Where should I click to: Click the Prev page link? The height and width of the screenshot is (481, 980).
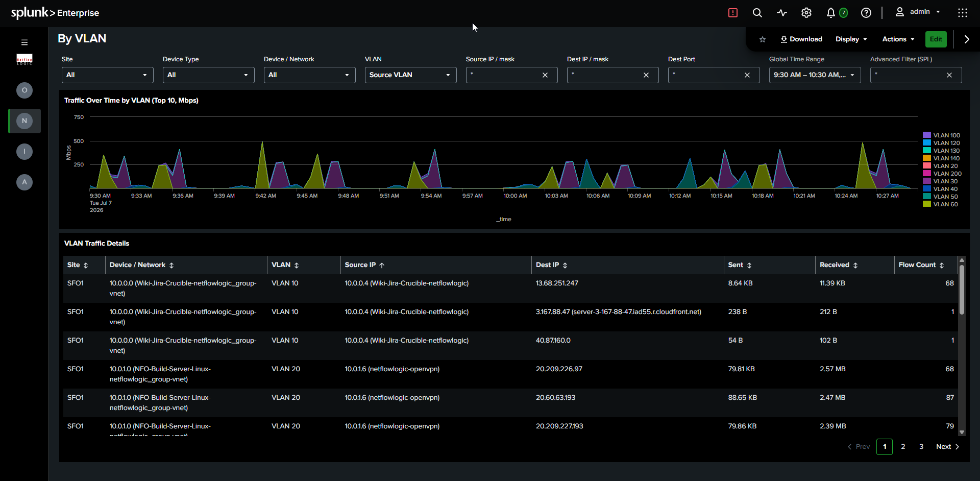(x=859, y=447)
